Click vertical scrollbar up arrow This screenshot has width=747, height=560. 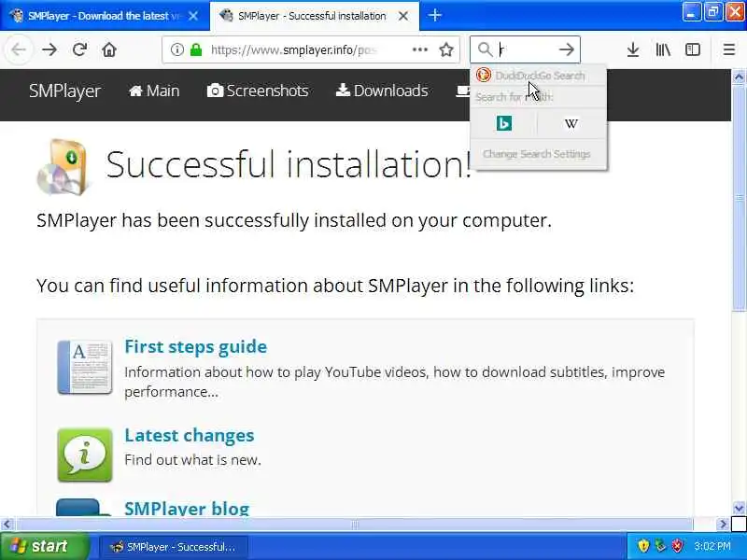click(x=739, y=77)
